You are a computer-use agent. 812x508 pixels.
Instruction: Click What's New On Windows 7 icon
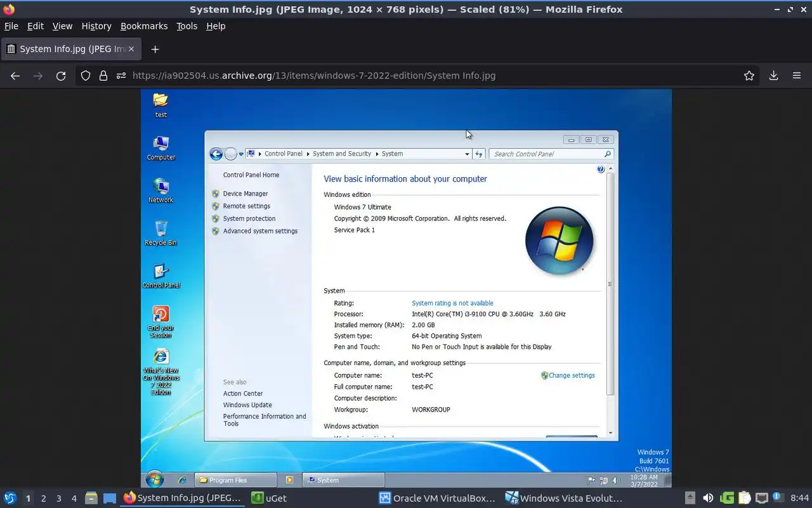[161, 372]
